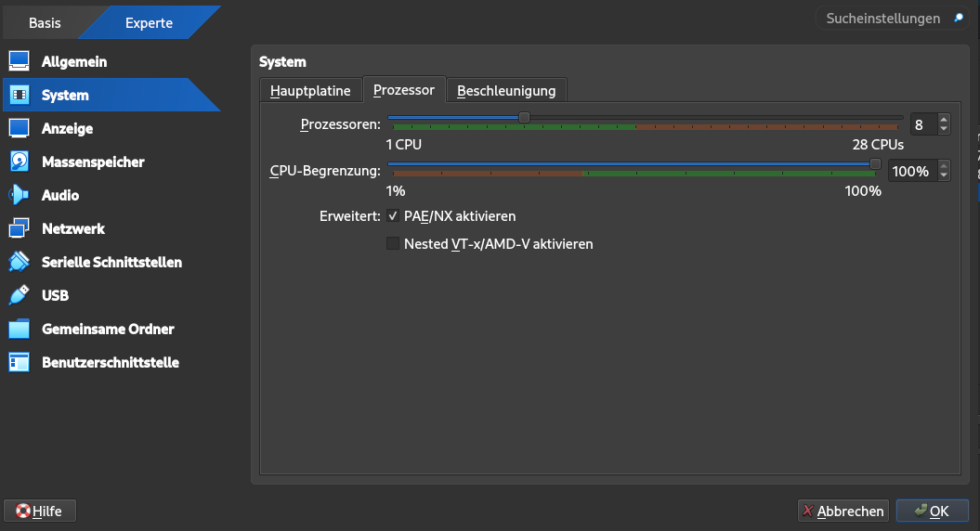Click the Hilfe button
Screen dimensions: 980x531
point(40,511)
